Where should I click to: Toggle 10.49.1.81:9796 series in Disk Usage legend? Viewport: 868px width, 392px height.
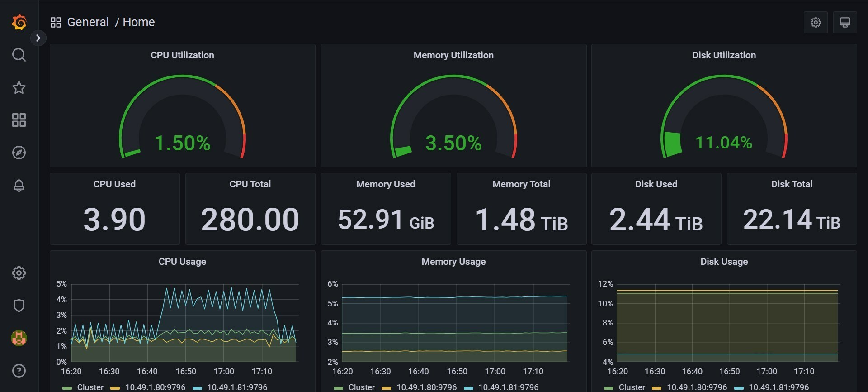coord(778,387)
